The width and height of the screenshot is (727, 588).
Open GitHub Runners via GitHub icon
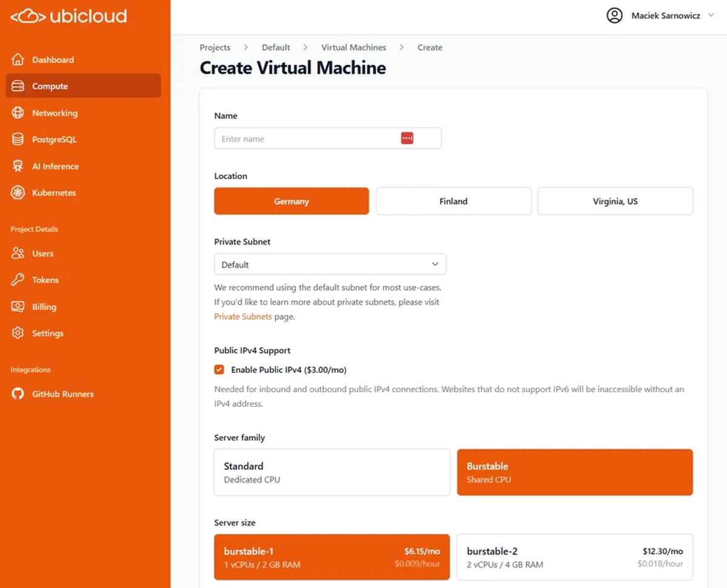(x=18, y=394)
